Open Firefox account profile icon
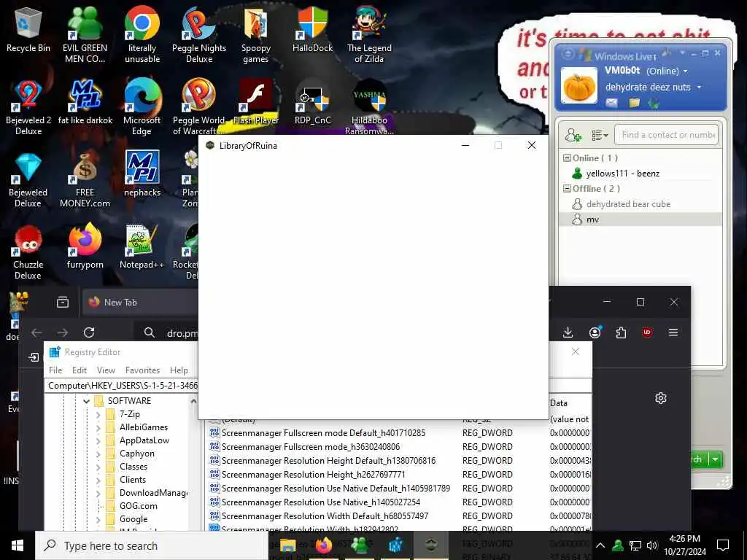Viewport: 747px width, 560px height. (595, 332)
